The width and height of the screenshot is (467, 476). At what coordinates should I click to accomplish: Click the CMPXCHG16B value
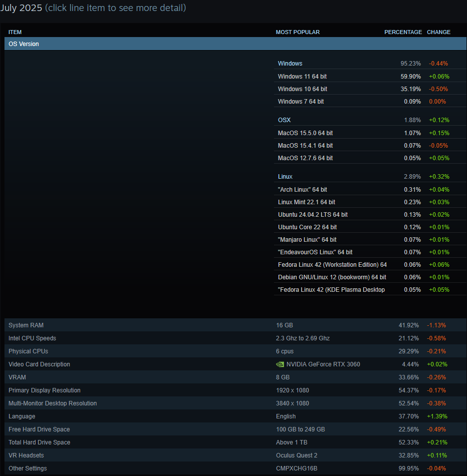[296, 468]
